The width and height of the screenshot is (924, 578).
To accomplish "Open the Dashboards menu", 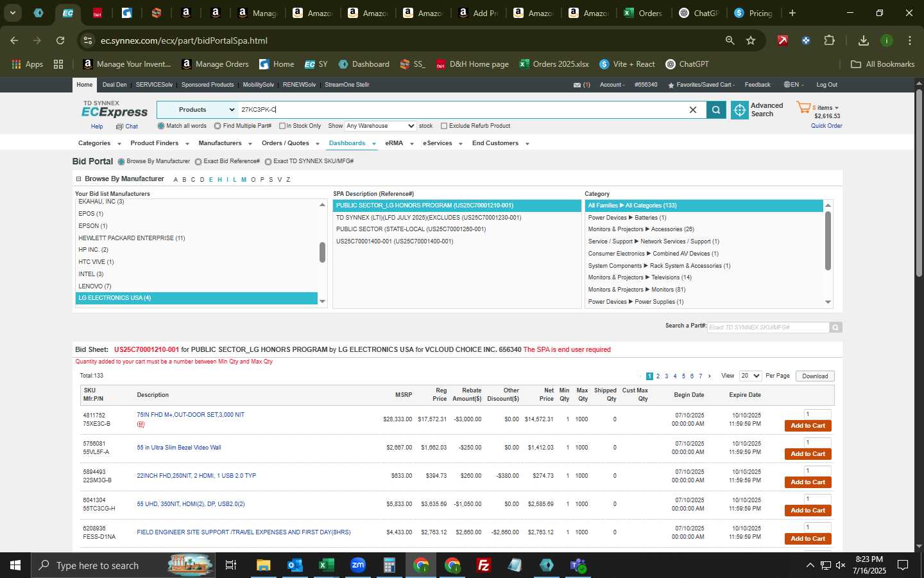I will tap(352, 143).
